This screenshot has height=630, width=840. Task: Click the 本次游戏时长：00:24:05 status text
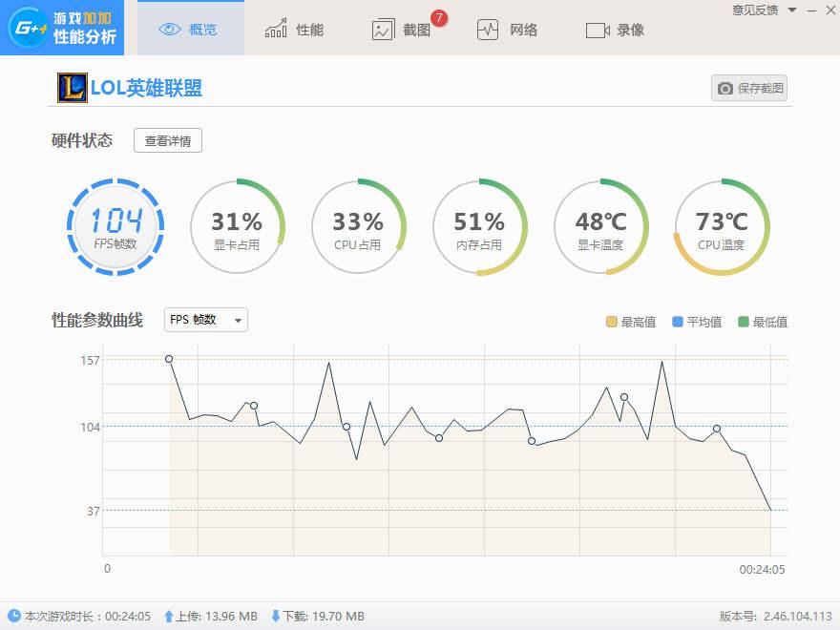[x=87, y=616]
